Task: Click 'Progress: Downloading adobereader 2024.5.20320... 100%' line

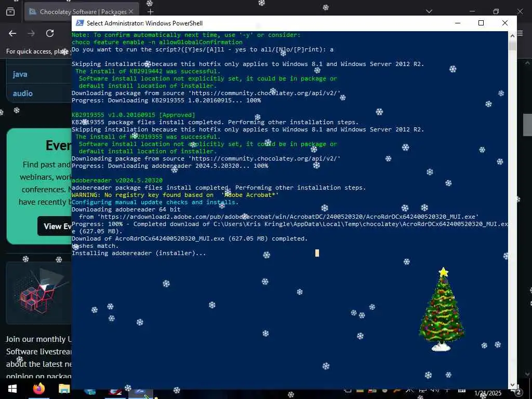Action: pyautogui.click(x=170, y=166)
